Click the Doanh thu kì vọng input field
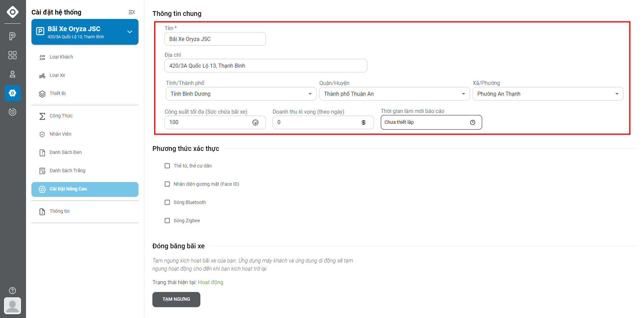This screenshot has width=644, height=318. [x=323, y=122]
